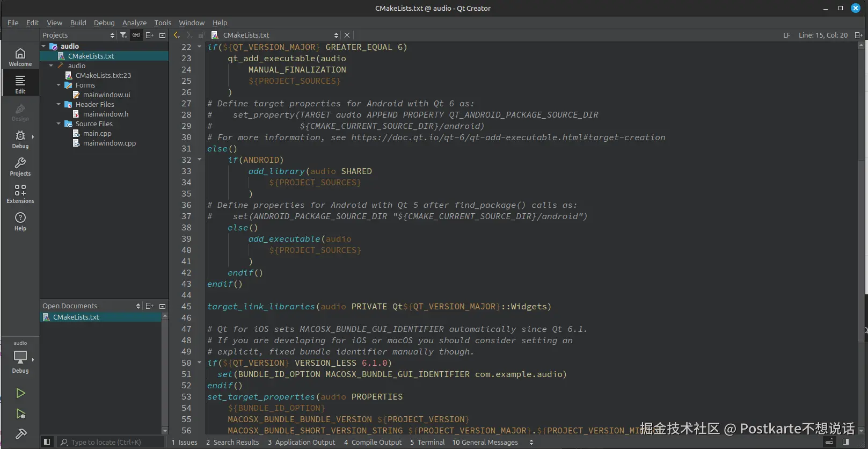Show the Compile Output pane
This screenshot has width=868, height=449.
[373, 442]
